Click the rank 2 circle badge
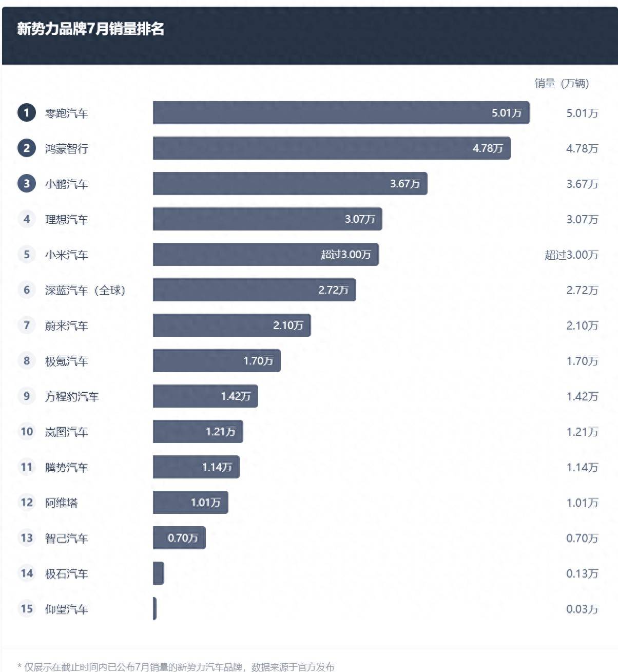Screen dimensions: 618x672 pyautogui.click(x=27, y=148)
